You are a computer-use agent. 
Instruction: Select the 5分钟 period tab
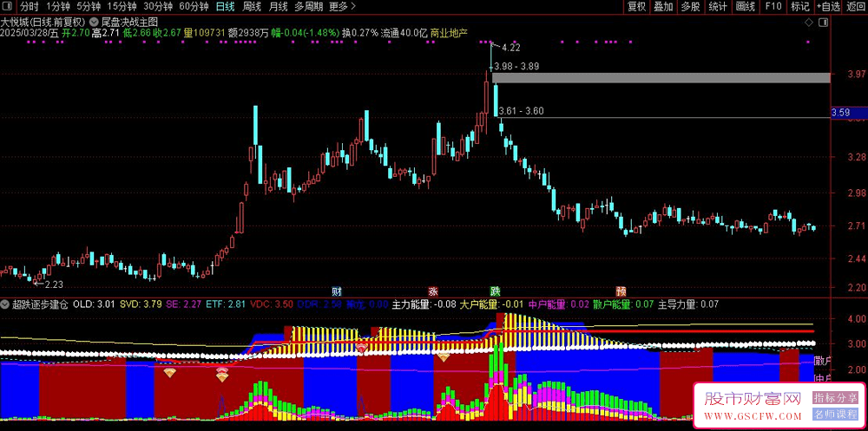point(89,7)
